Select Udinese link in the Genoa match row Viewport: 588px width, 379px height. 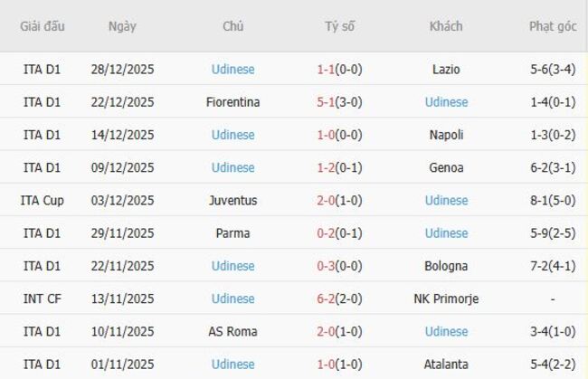(232, 167)
